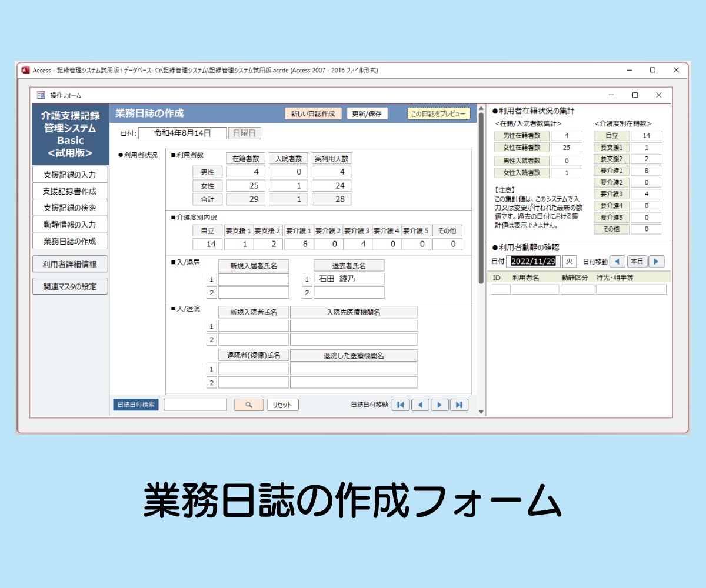Viewport: 706px width, 588px height.
Task: Click the 新しい日誌作成 button
Action: [x=313, y=113]
